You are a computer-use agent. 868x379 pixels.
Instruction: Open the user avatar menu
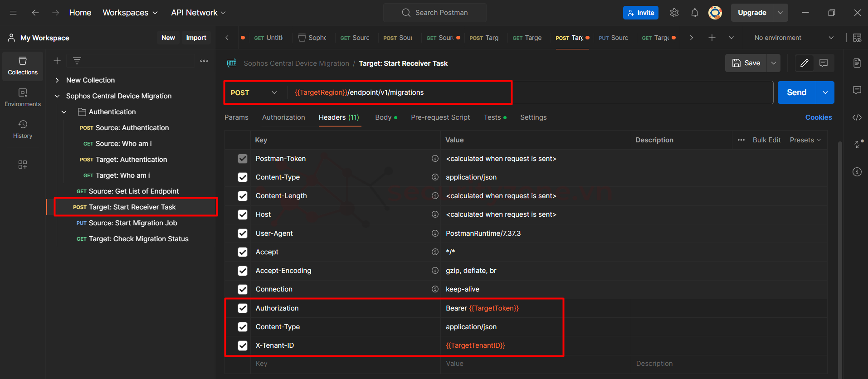click(x=715, y=13)
